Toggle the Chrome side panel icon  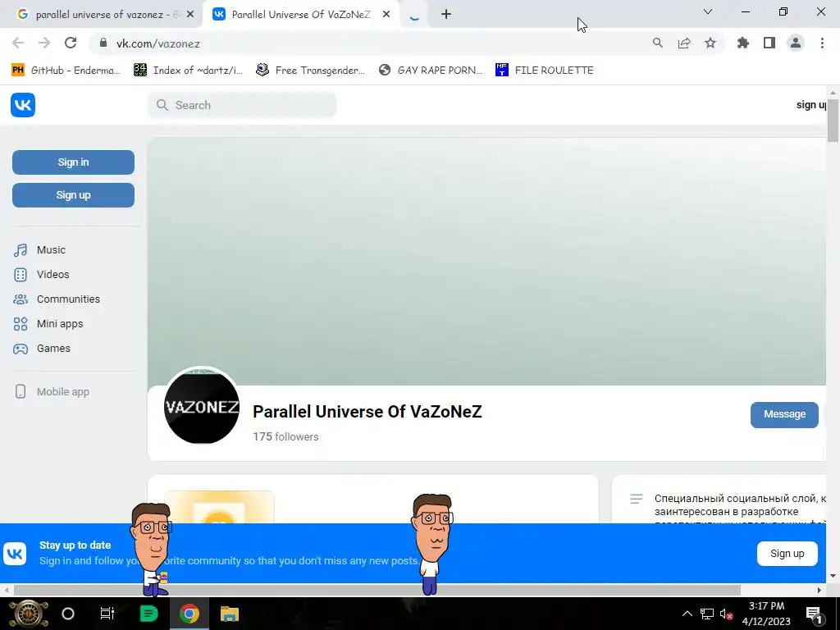click(x=769, y=43)
